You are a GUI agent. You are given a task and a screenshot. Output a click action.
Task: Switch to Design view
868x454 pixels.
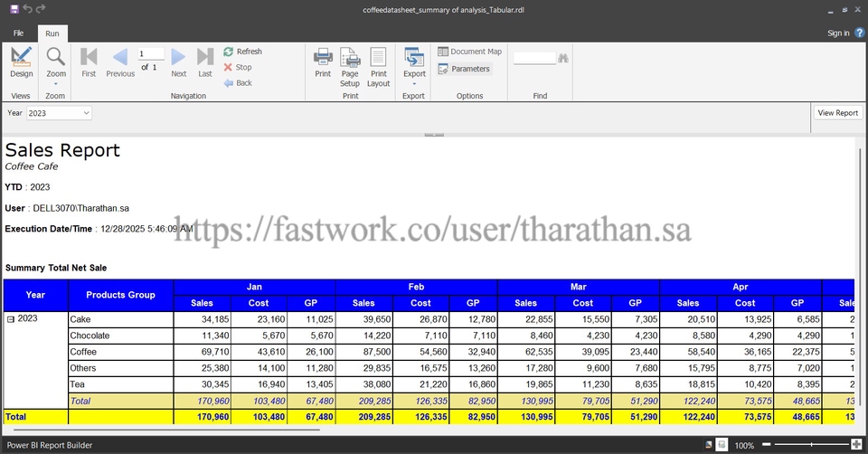[x=21, y=61]
